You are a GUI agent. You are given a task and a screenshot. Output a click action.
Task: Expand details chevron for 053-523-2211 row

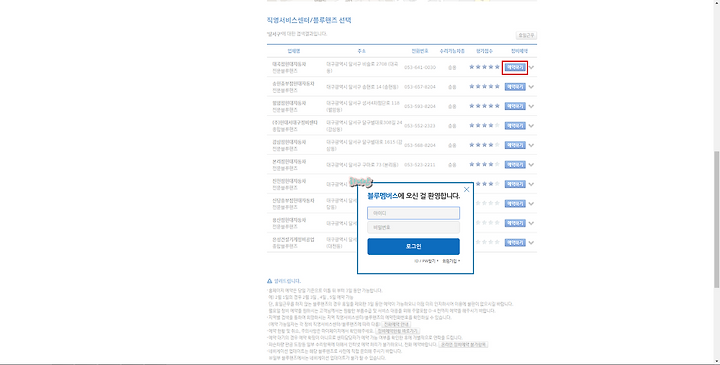point(531,164)
